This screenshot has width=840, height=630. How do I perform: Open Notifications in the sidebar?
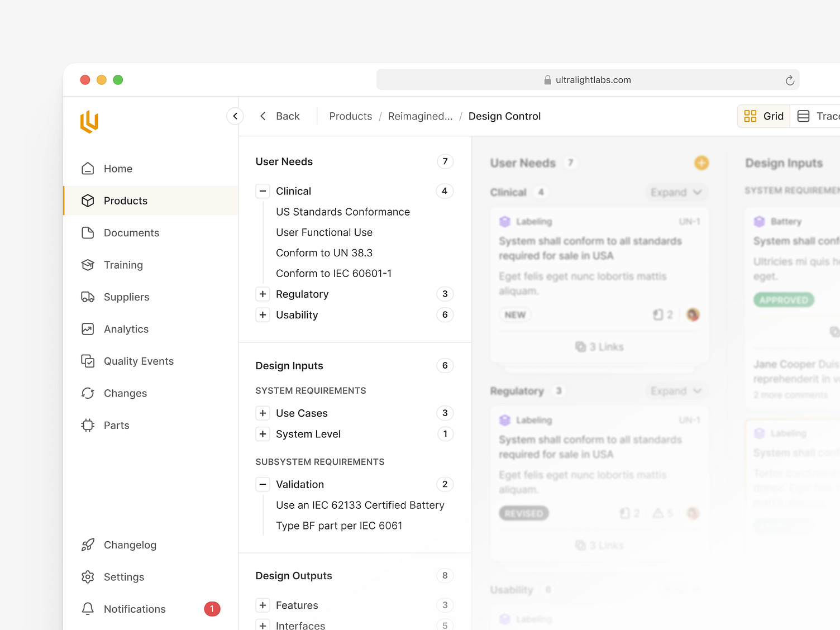click(x=151, y=609)
